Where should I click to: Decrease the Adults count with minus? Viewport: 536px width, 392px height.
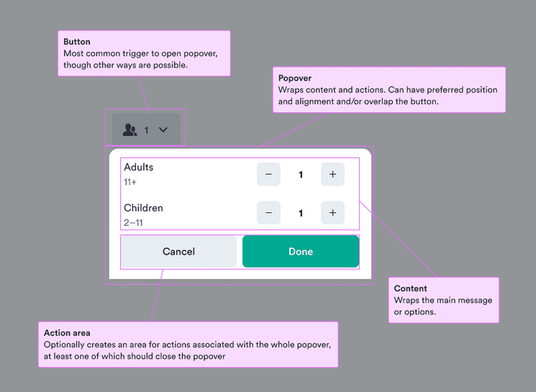(268, 174)
